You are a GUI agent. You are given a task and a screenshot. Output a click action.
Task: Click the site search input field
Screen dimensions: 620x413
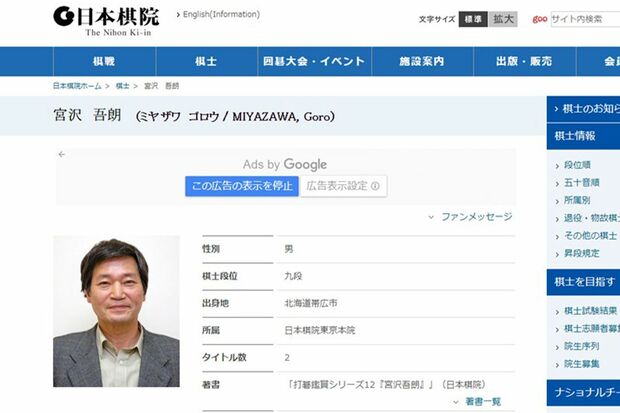coord(585,19)
